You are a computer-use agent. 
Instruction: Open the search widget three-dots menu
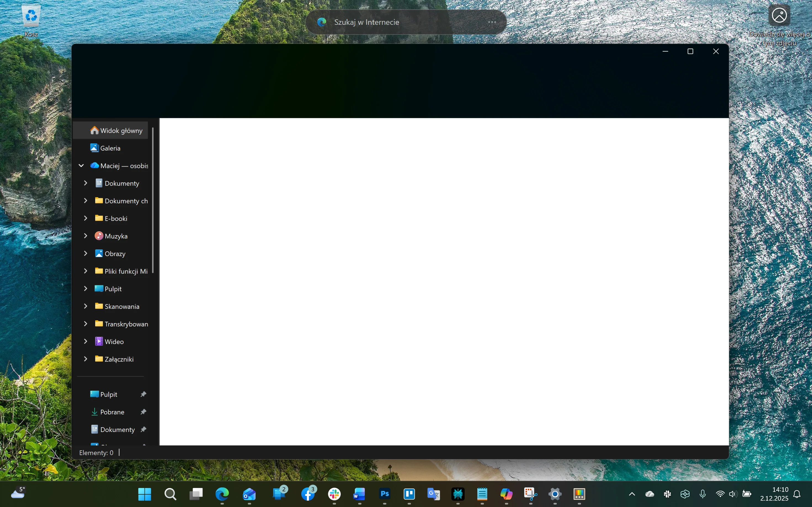pyautogui.click(x=492, y=22)
